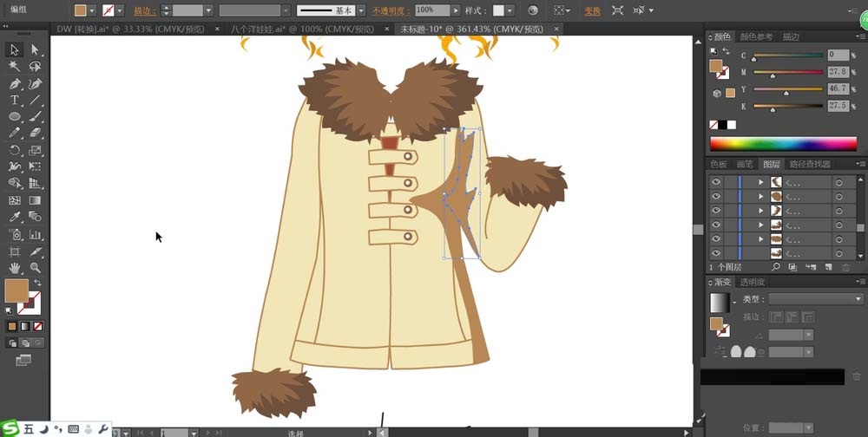Hide the first layer using its eye icon
Screen dimensions: 868x437
click(716, 183)
